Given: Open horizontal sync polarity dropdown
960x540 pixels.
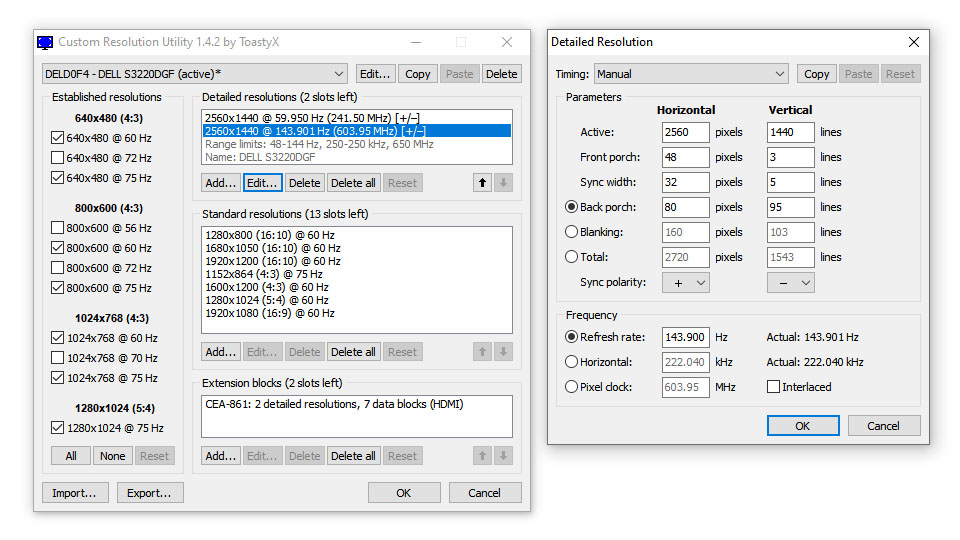Looking at the screenshot, I should tap(686, 283).
